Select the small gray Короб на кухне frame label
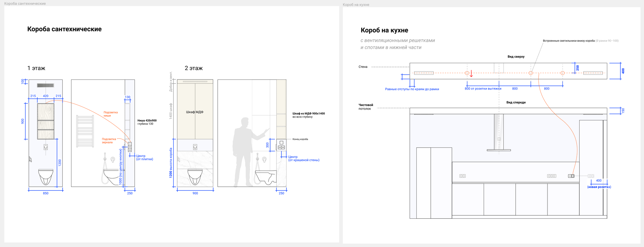Image resolution: width=644 pixels, height=247 pixels. [x=356, y=5]
